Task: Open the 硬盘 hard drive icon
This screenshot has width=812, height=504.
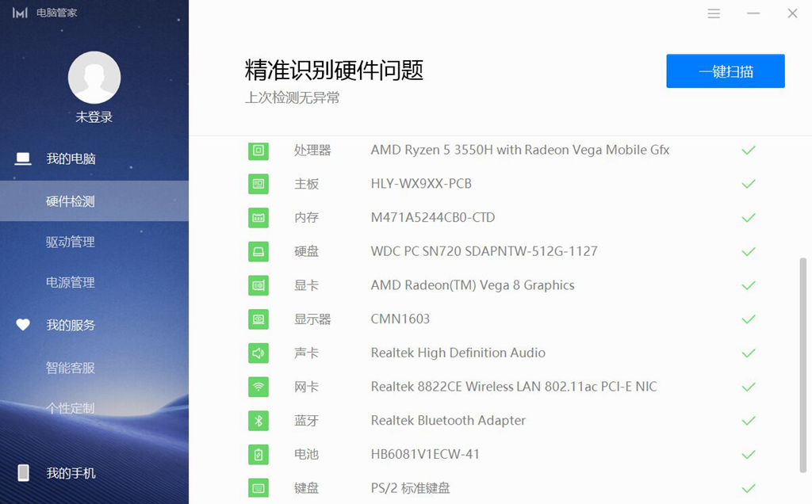Action: click(x=258, y=251)
